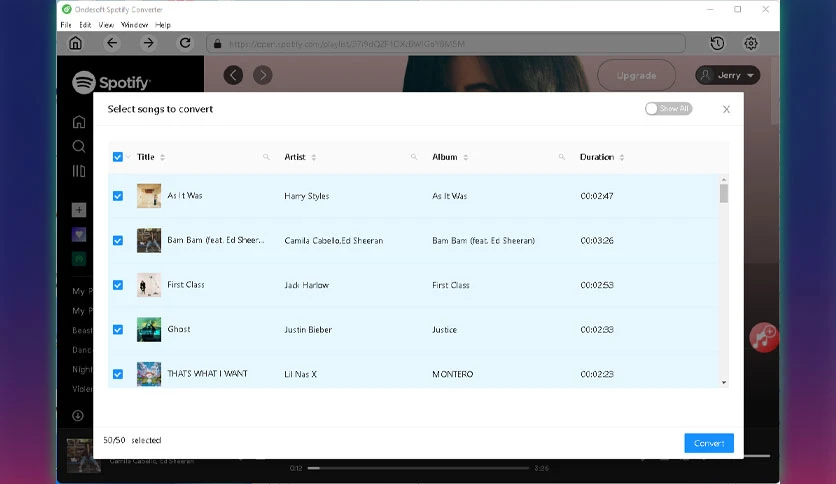Click the Justin Bieber artist cell
Screen dimensions: 836x484
[308, 329]
